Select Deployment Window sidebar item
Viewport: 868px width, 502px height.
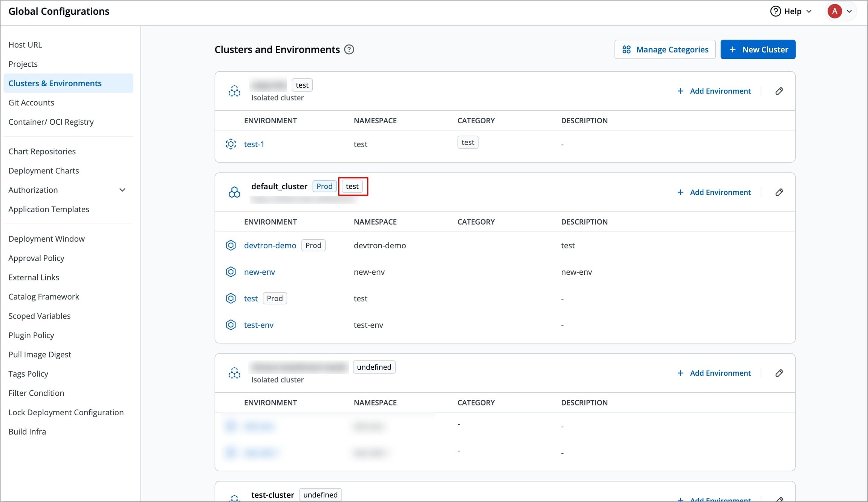click(x=47, y=239)
